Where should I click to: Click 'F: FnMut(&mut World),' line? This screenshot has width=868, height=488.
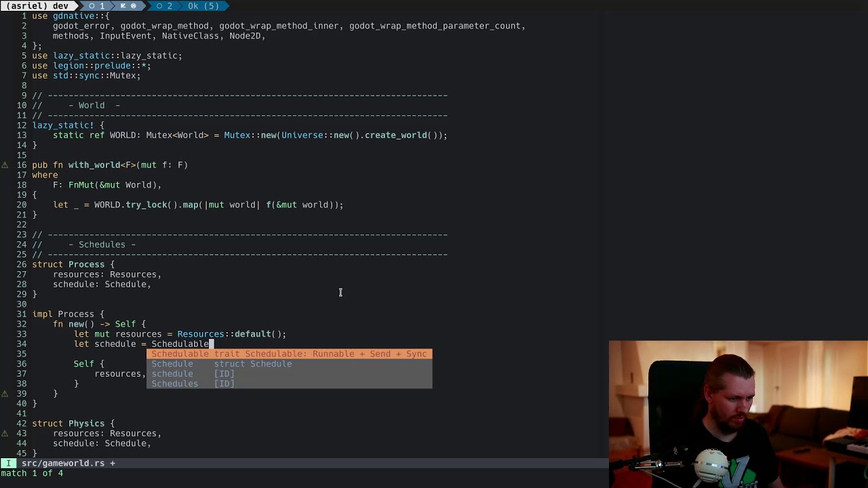(107, 185)
